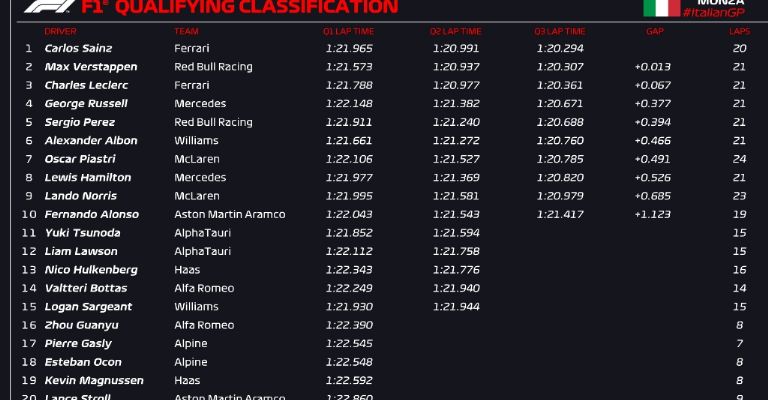768x400 pixels.
Task: Click the DRIVER column header
Action: click(60, 31)
